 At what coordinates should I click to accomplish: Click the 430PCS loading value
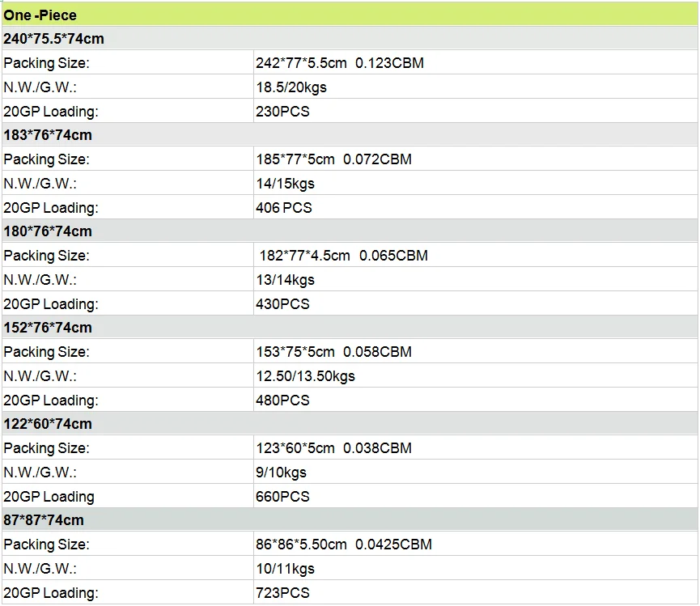pos(282,304)
